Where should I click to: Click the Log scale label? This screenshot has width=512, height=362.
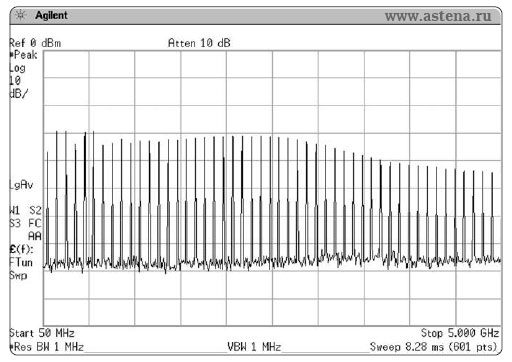(17, 68)
